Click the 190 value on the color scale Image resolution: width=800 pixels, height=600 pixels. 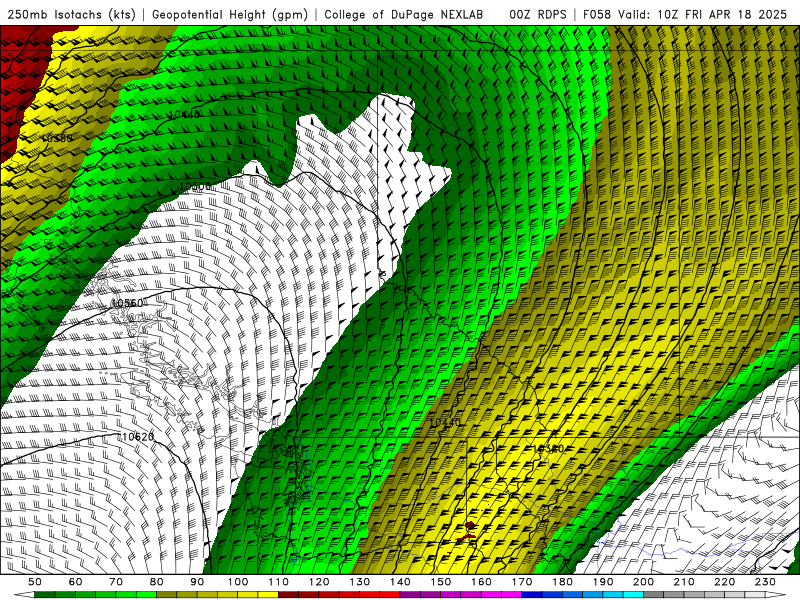coord(604,582)
